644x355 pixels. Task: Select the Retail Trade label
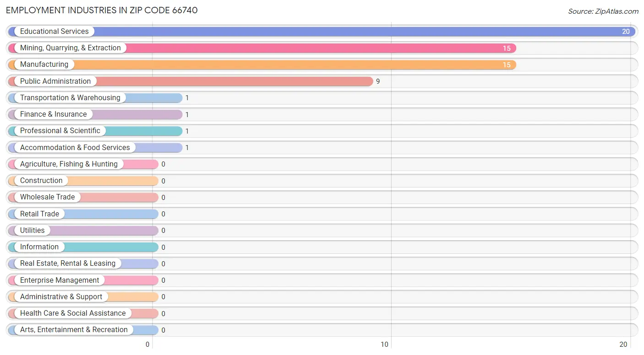point(39,214)
